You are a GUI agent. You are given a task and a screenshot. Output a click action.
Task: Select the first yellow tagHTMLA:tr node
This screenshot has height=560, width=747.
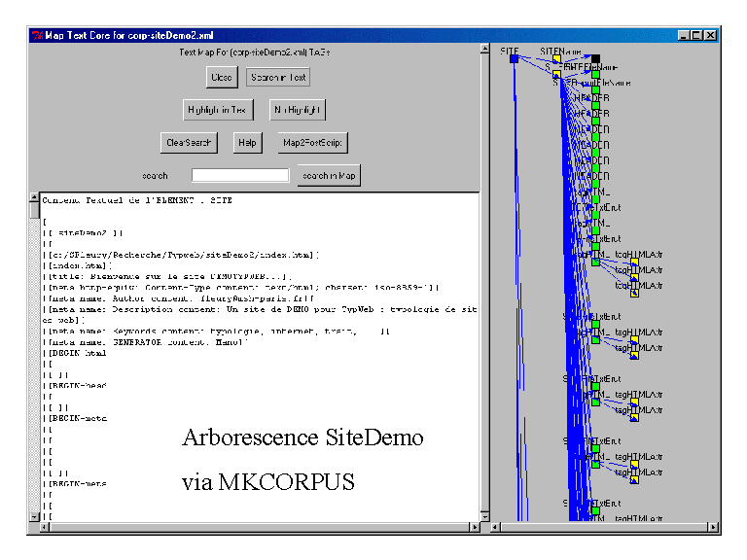[x=634, y=262]
